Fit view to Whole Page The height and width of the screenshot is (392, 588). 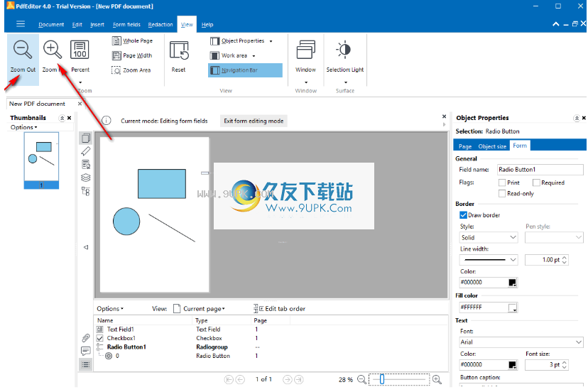(132, 40)
